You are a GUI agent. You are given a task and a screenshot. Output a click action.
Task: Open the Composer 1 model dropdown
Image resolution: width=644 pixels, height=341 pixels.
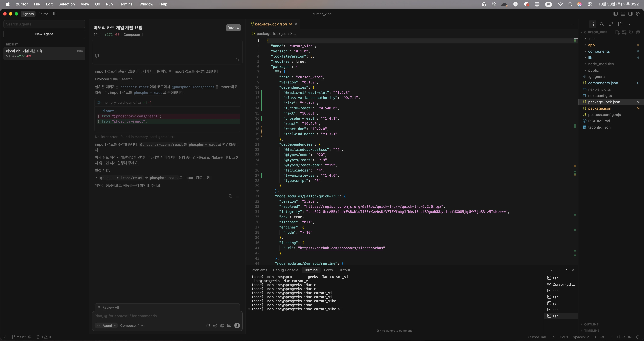coord(132,325)
